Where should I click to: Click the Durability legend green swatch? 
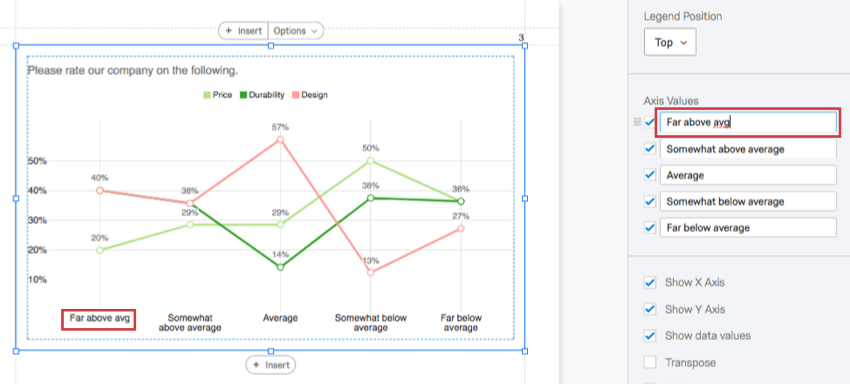tap(243, 95)
